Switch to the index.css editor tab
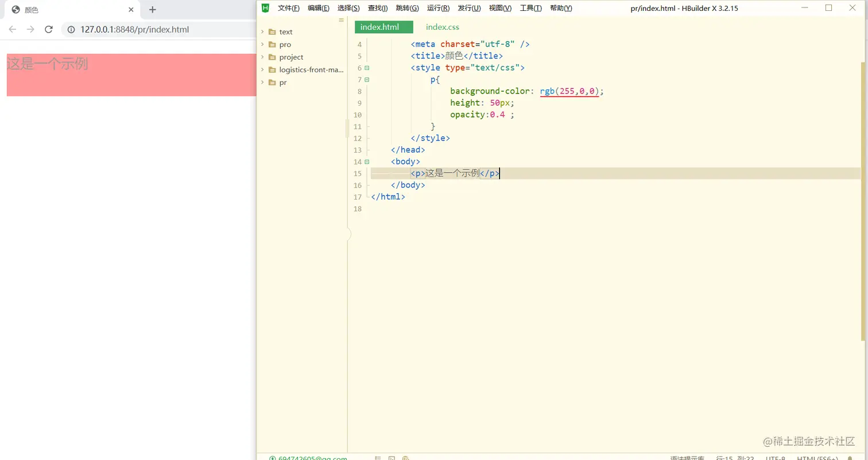This screenshot has height=460, width=868. [x=443, y=27]
